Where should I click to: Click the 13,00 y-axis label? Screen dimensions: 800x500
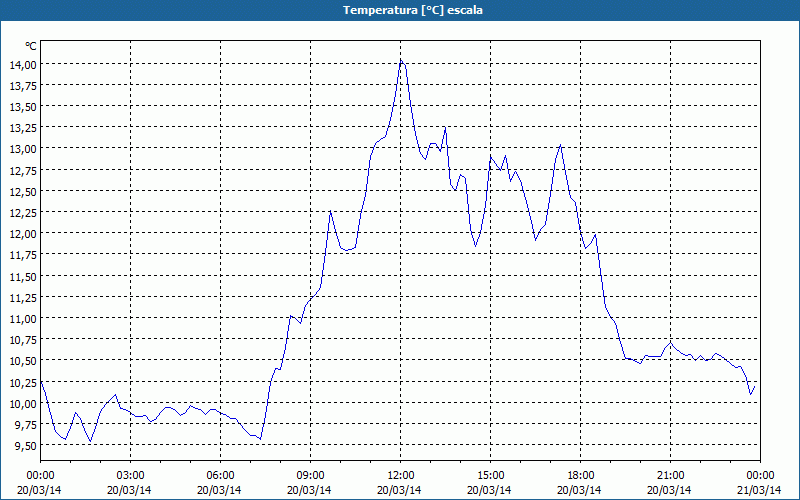[x=23, y=149]
